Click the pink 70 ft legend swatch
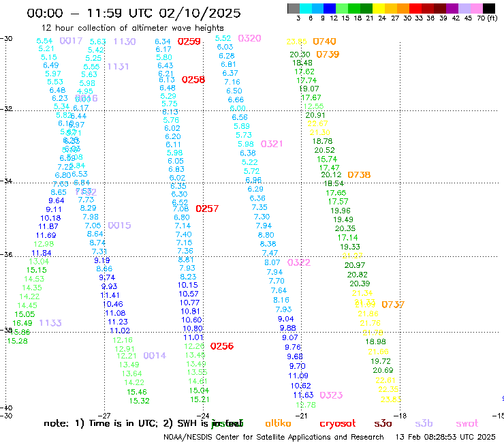 477,8
